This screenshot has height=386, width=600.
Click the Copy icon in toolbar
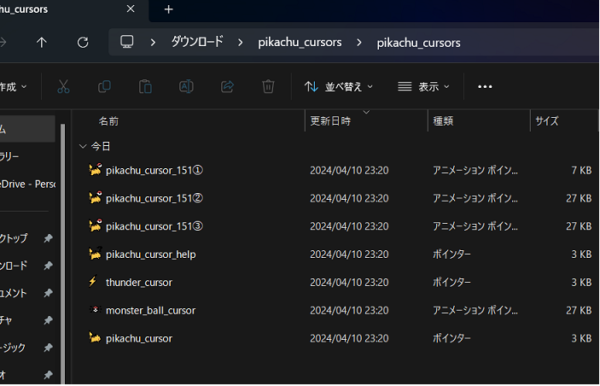104,86
